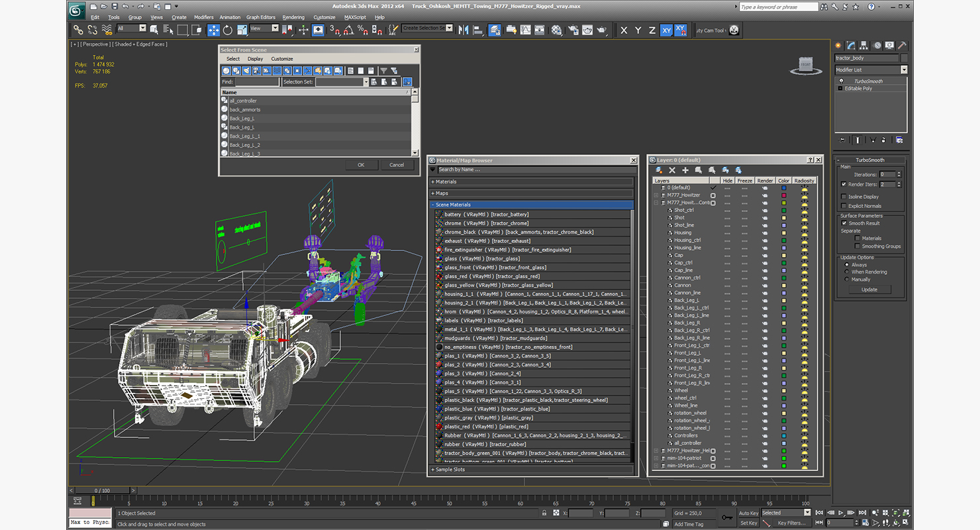Enable the Isoline Display checkbox

(x=843, y=197)
